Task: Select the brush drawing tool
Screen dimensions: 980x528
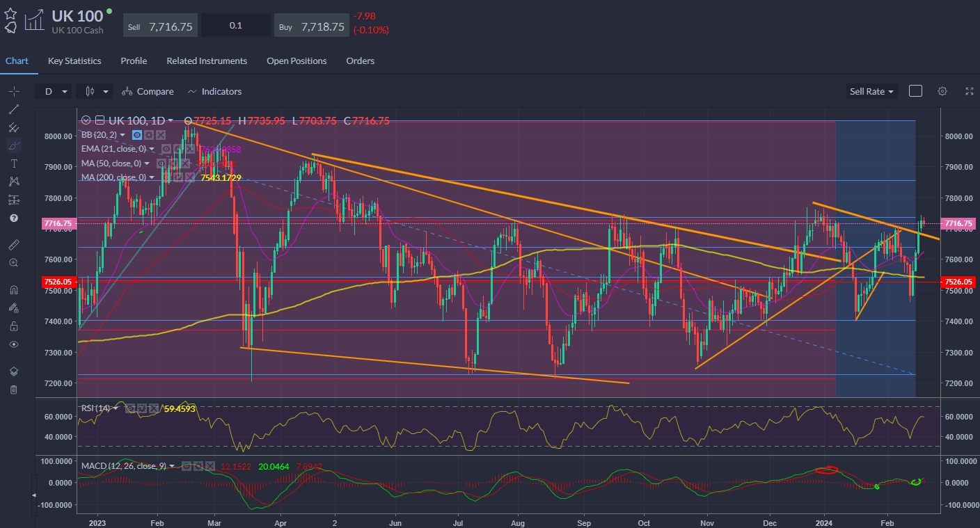Action: 14,145
